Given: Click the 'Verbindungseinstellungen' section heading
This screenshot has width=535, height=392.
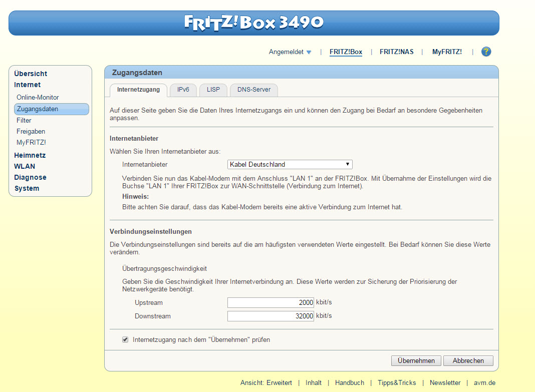Looking at the screenshot, I should [150, 231].
